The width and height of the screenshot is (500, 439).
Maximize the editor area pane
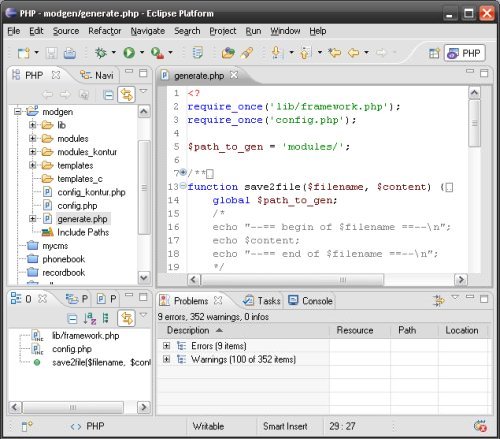pyautogui.click(x=484, y=73)
